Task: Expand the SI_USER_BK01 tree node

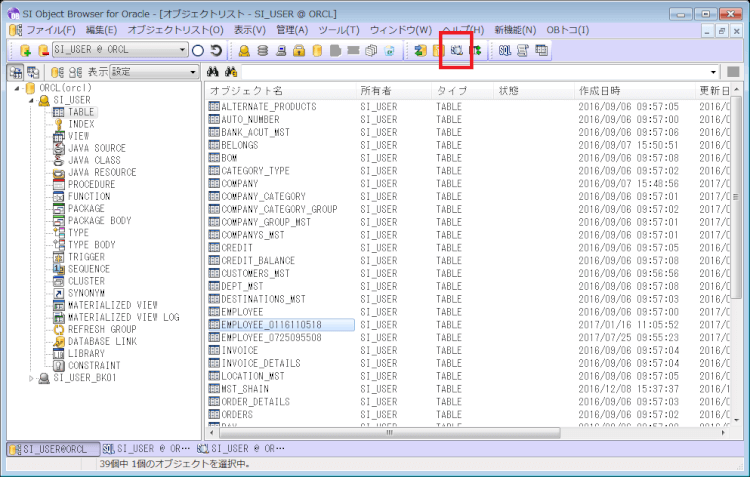Action: point(31,378)
